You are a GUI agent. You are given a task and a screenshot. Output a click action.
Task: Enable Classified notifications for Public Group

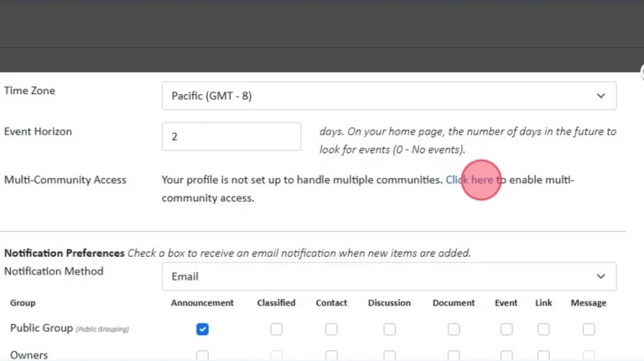(x=276, y=329)
